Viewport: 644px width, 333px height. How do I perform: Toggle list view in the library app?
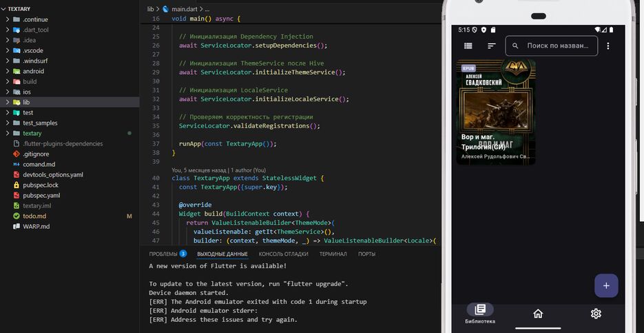[468, 46]
